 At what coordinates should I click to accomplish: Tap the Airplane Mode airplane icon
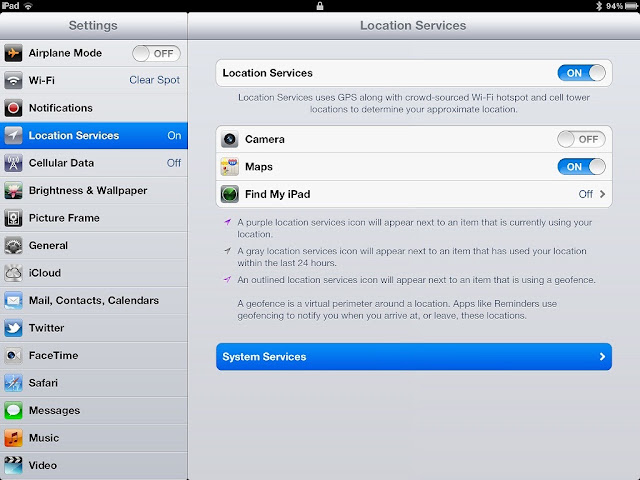pos(13,53)
